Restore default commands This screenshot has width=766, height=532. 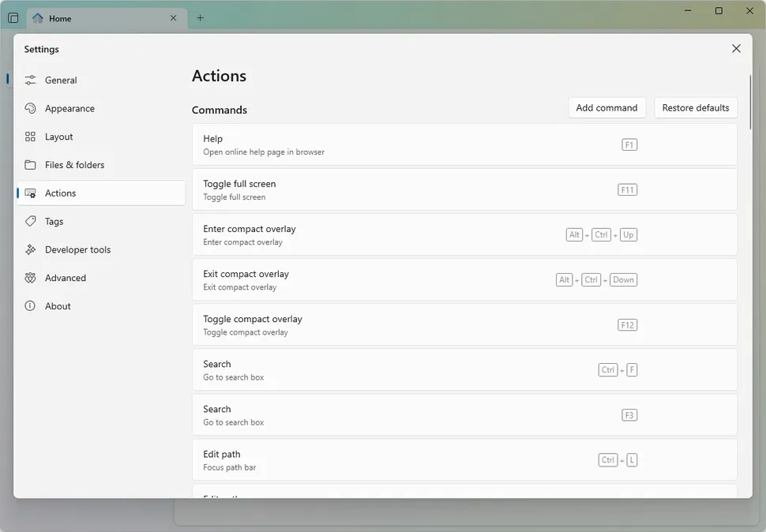click(x=695, y=107)
